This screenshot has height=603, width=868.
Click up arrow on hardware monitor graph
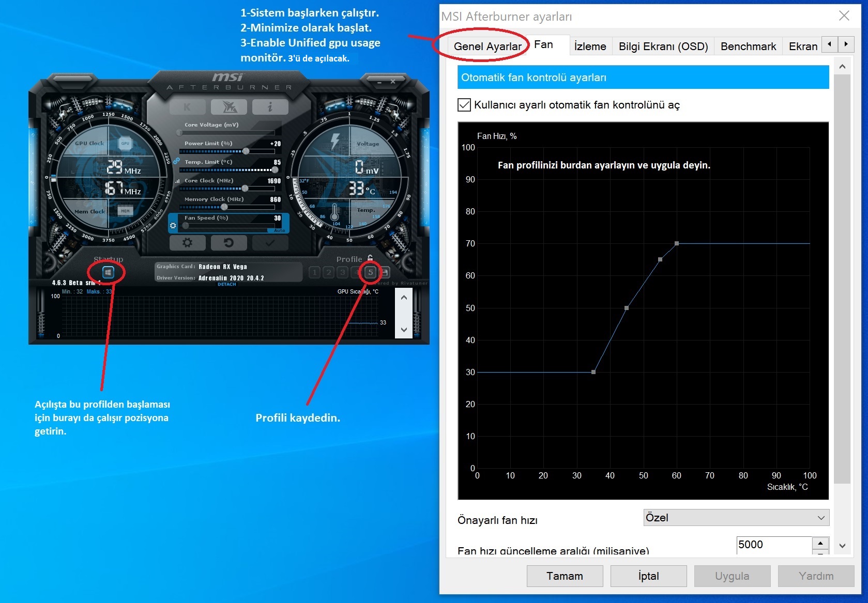tap(404, 298)
